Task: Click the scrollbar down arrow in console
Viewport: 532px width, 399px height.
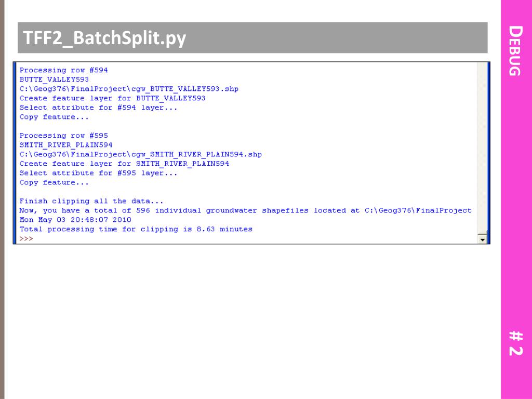Action: click(482, 239)
